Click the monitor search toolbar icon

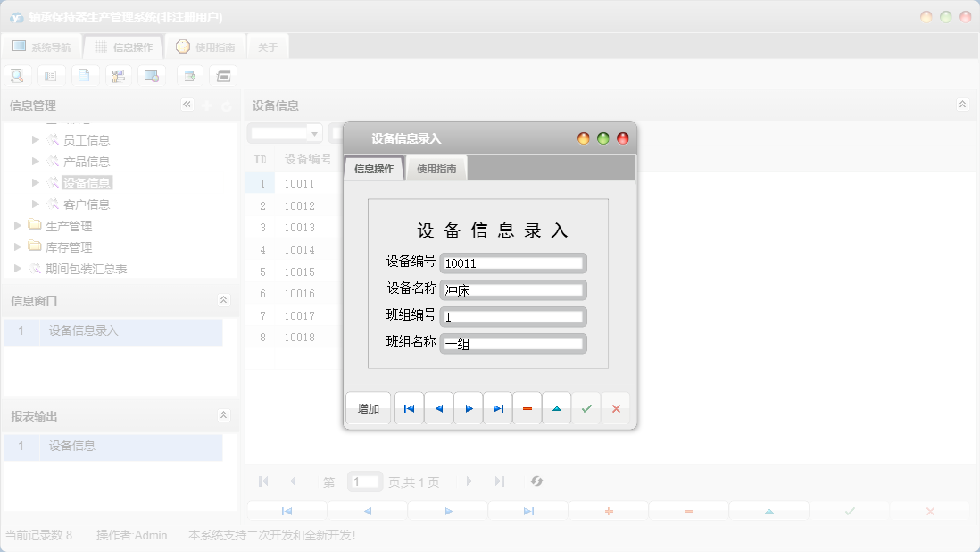click(152, 75)
